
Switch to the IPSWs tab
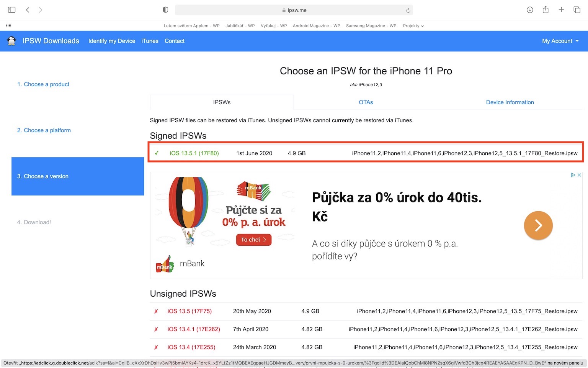click(x=222, y=102)
